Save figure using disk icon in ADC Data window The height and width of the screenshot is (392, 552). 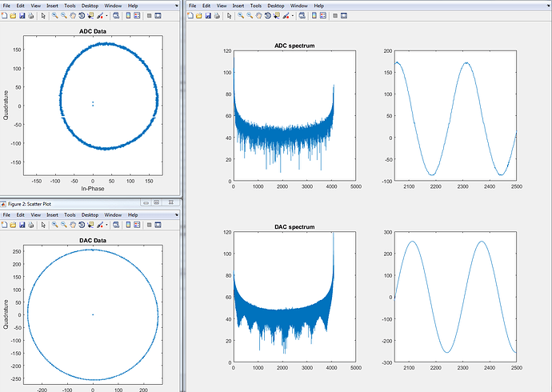[x=22, y=16]
